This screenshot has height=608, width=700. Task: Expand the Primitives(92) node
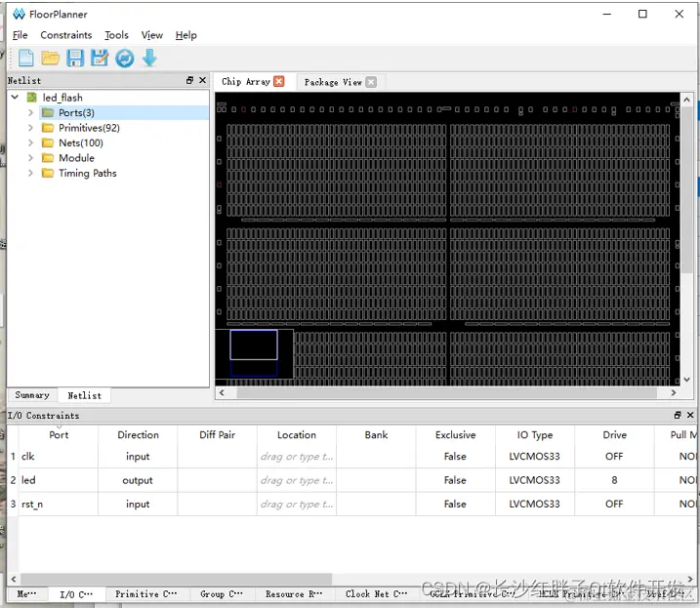point(30,128)
